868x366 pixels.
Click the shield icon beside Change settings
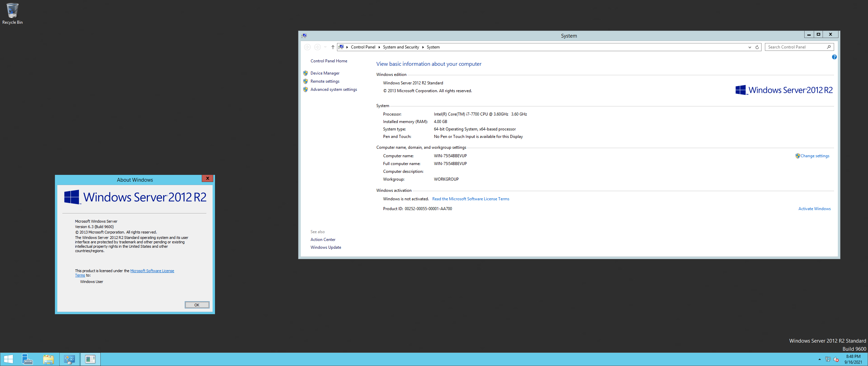pyautogui.click(x=797, y=156)
